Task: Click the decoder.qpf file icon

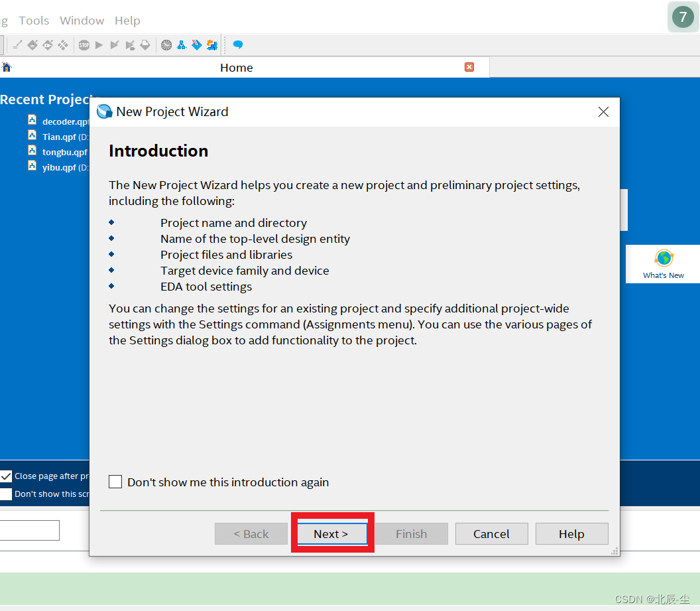Action: coord(32,119)
